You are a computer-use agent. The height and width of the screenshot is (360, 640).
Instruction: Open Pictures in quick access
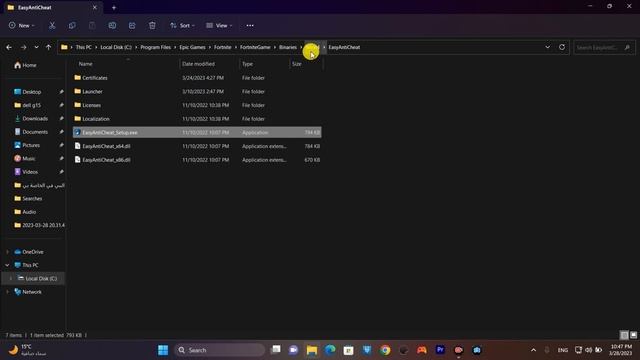pyautogui.click(x=31, y=145)
